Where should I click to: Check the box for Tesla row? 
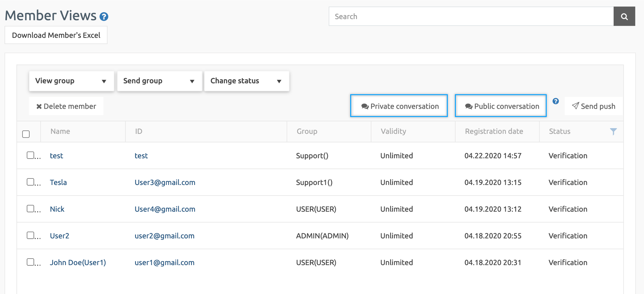coord(30,182)
